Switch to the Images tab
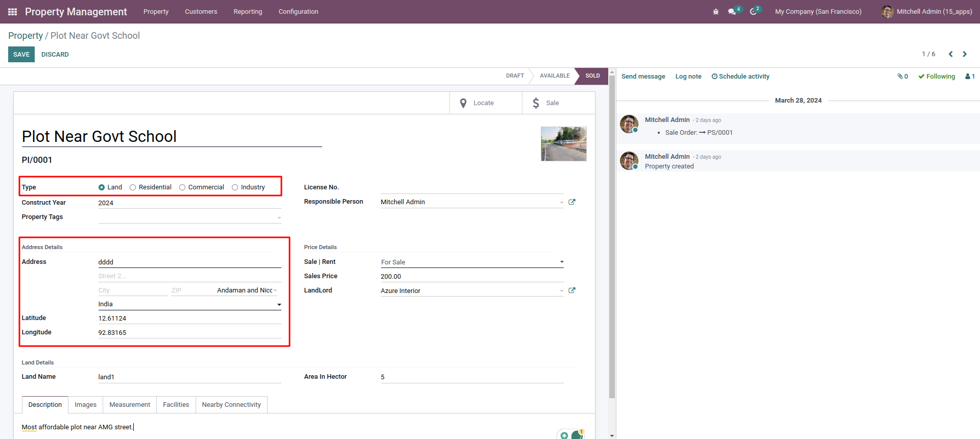Image resolution: width=980 pixels, height=439 pixels. [x=85, y=405]
